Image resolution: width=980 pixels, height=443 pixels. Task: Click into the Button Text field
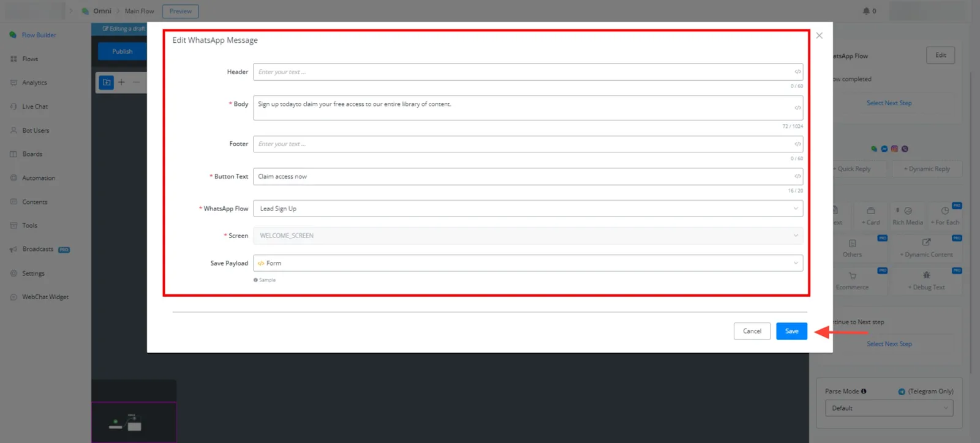coord(528,176)
